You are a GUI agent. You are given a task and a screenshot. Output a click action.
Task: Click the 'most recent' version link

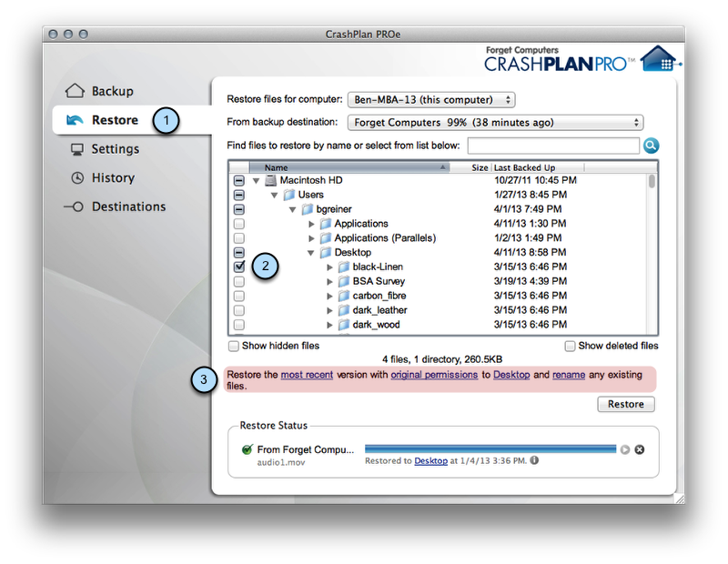click(x=307, y=375)
